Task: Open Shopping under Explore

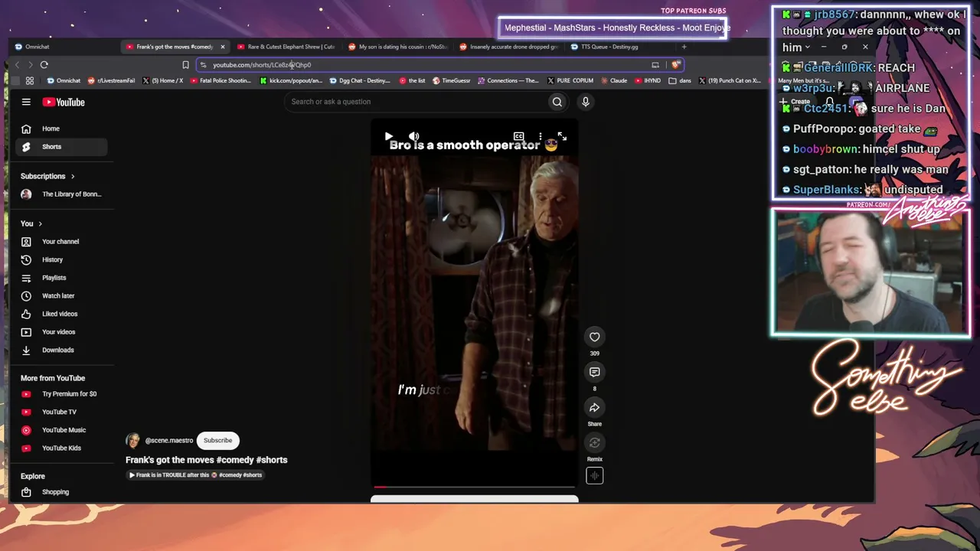Action: [x=61, y=492]
